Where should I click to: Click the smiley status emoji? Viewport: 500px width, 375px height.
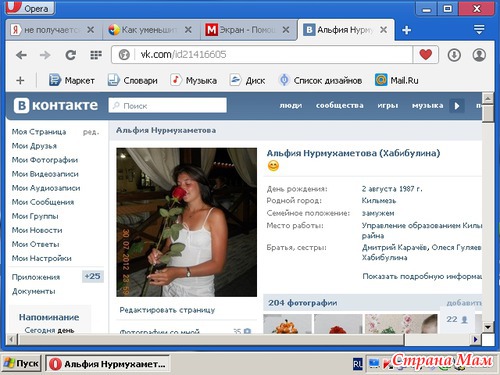(273, 166)
